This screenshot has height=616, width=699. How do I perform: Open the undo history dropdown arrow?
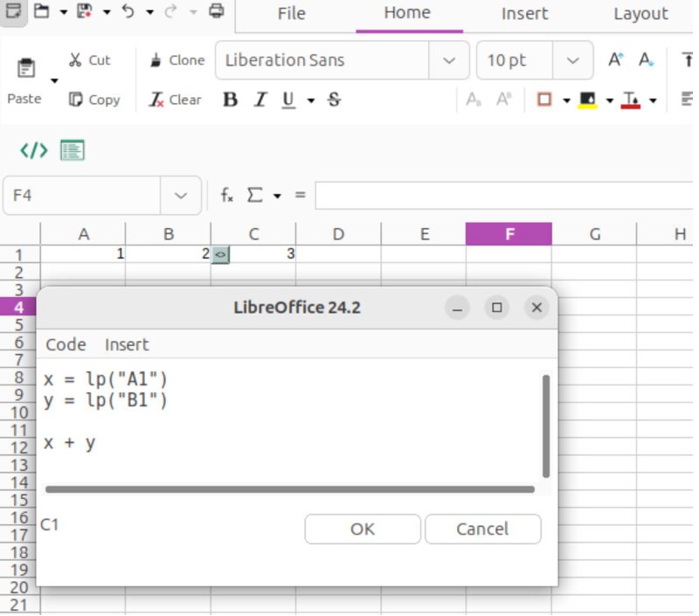(150, 12)
